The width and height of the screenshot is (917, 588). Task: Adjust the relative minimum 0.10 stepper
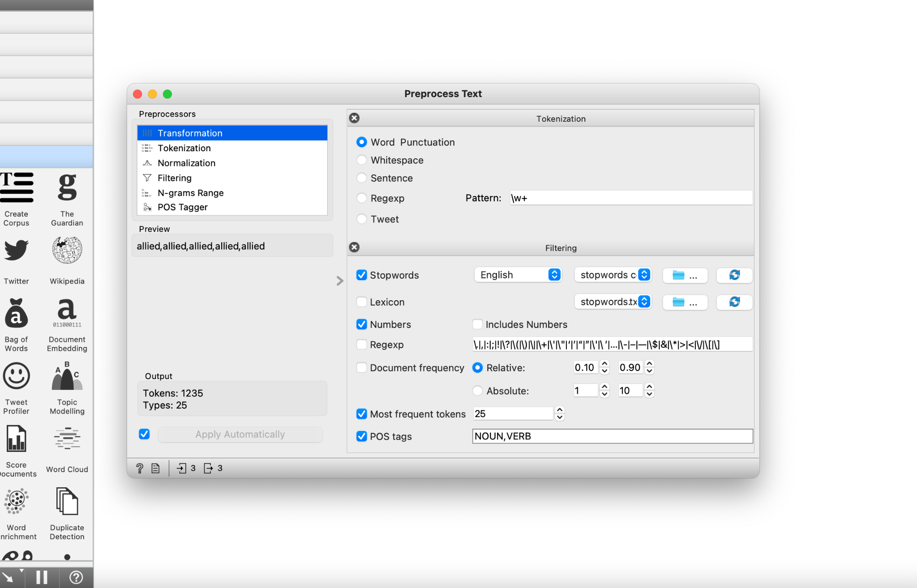(604, 367)
